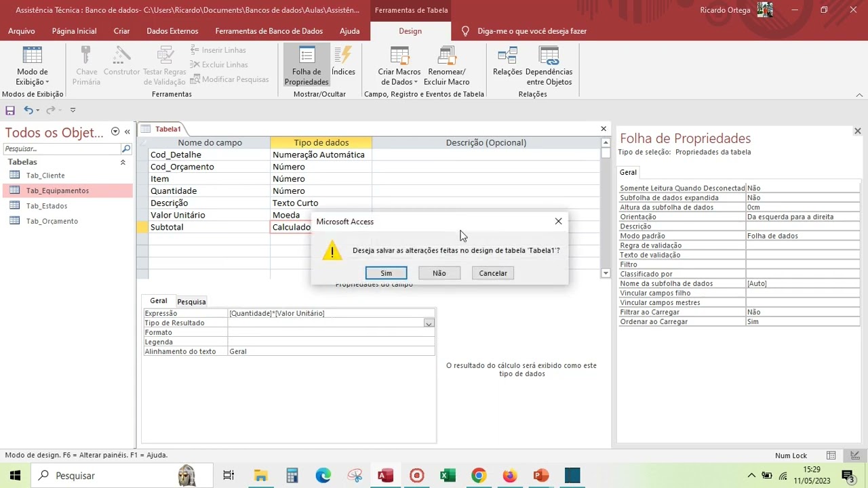Screen dimensions: 868x488
Task: Toggle the Folha de Propriedades button
Action: coord(307,66)
